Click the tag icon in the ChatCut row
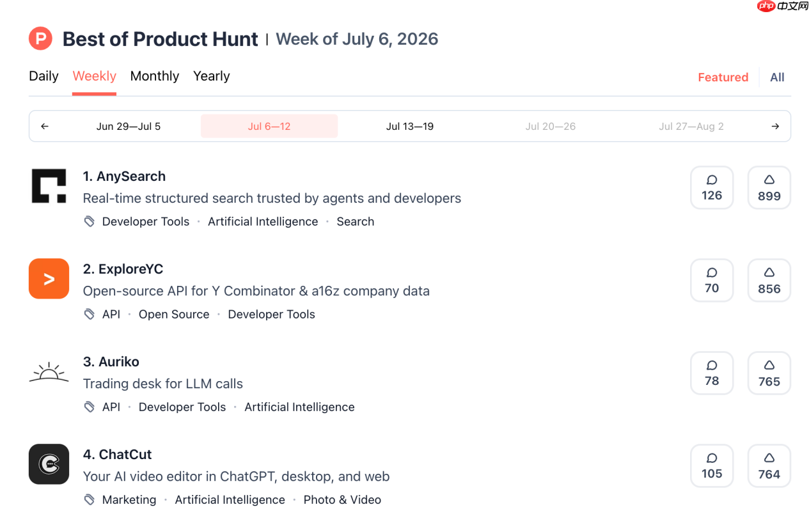The height and width of the screenshot is (532, 809). point(90,499)
